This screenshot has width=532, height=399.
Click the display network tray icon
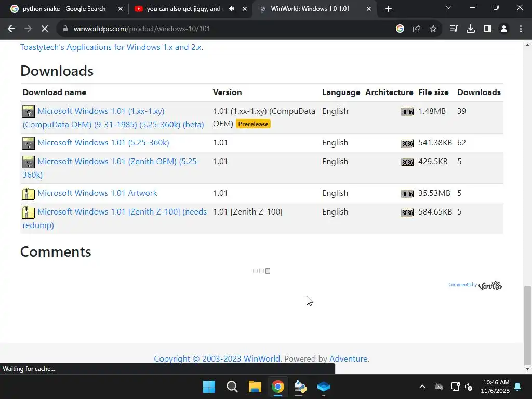(455, 387)
